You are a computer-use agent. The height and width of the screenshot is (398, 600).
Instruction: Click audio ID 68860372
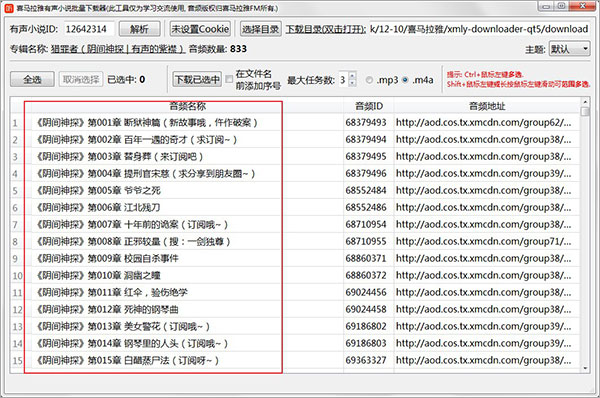click(x=366, y=275)
